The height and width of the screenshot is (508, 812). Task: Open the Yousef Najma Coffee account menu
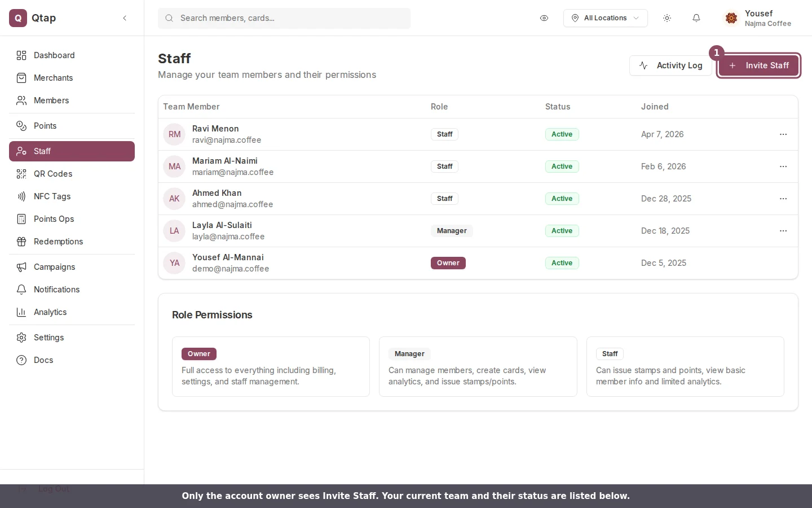click(x=758, y=18)
